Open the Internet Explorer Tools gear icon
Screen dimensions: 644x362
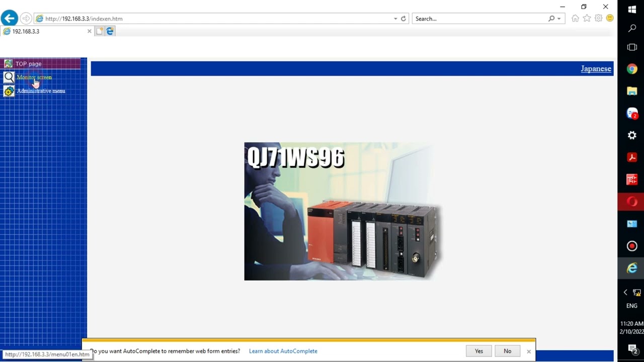(598, 19)
